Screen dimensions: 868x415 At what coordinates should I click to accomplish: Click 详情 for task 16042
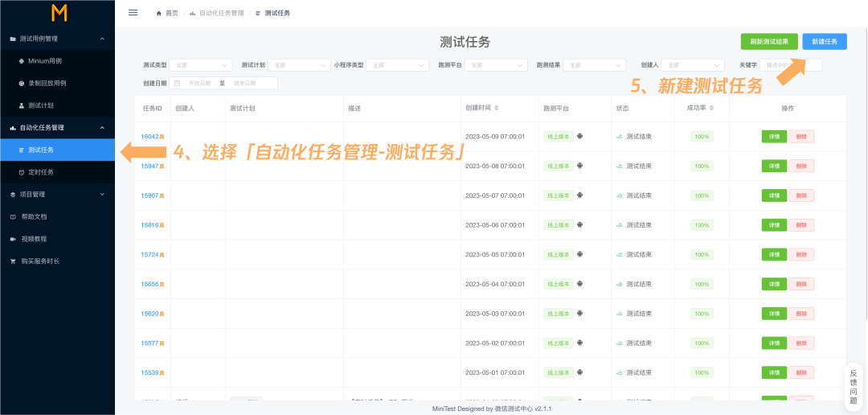pos(774,136)
